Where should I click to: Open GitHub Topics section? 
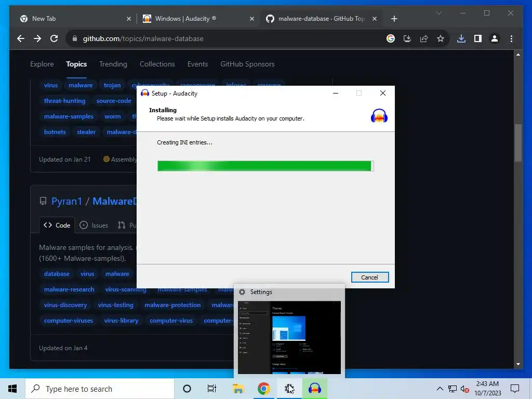[x=76, y=64]
